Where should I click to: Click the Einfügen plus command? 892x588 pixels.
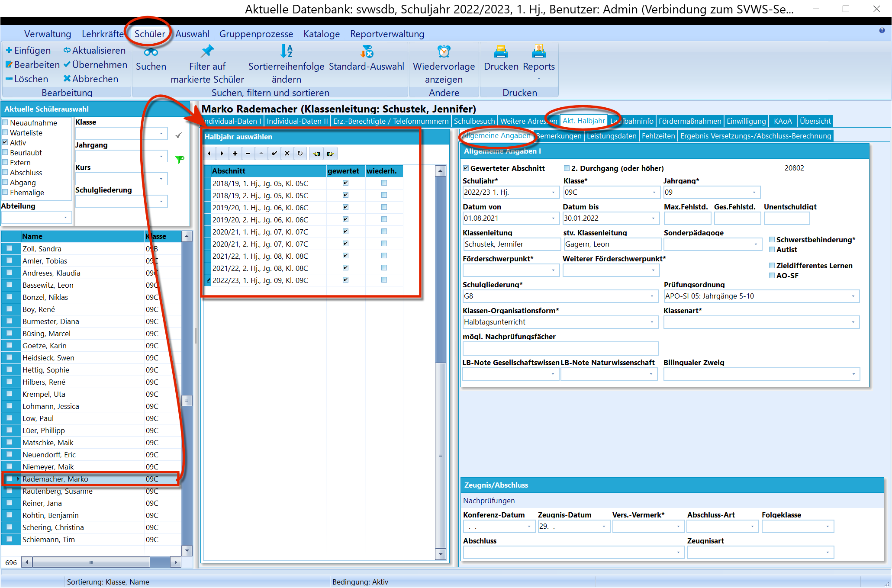pyautogui.click(x=28, y=51)
